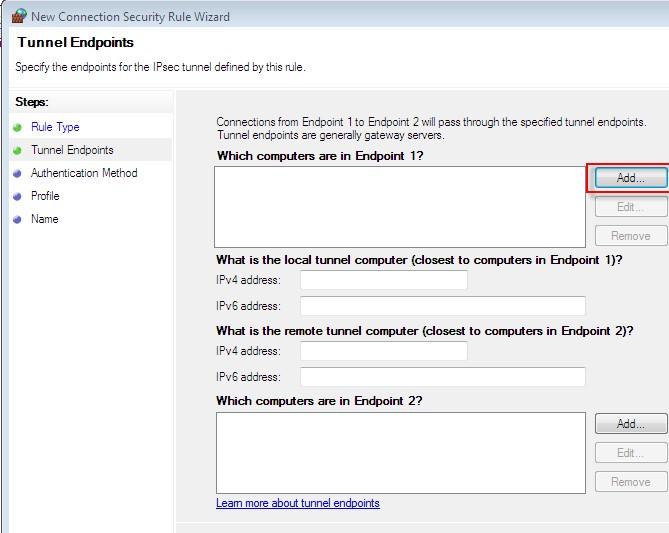Click the blue bullet beside Name step

[17, 219]
